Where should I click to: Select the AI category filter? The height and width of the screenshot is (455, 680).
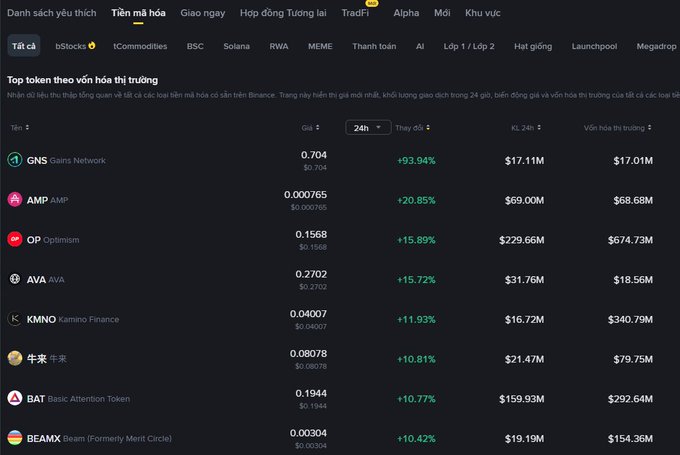[x=420, y=46]
